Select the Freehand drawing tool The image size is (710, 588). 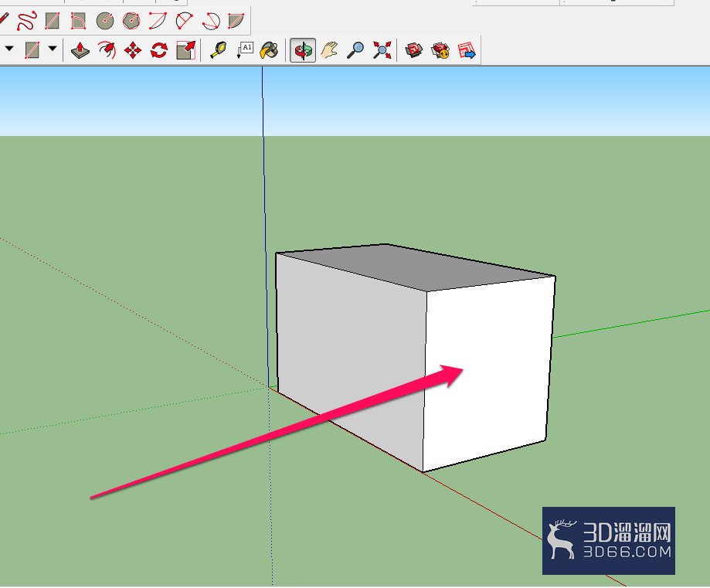(x=25, y=21)
